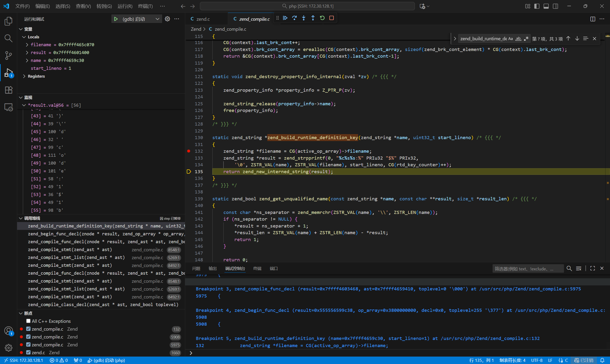Restart the debugging session
610x364 pixels.
point(322,18)
